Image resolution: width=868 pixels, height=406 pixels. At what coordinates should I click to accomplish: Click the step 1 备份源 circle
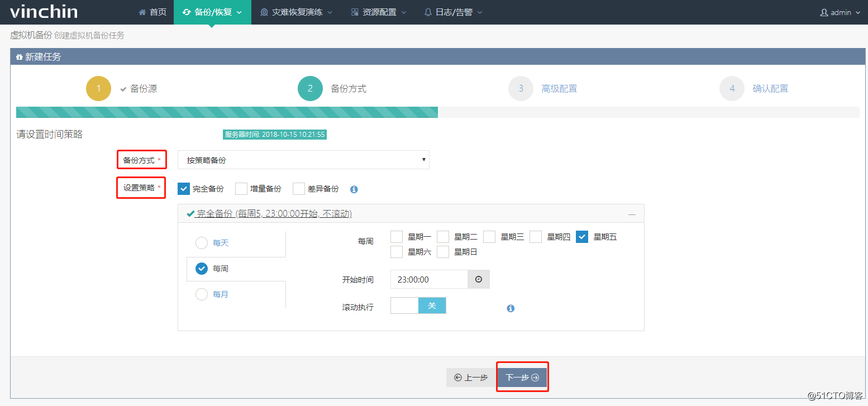[99, 88]
